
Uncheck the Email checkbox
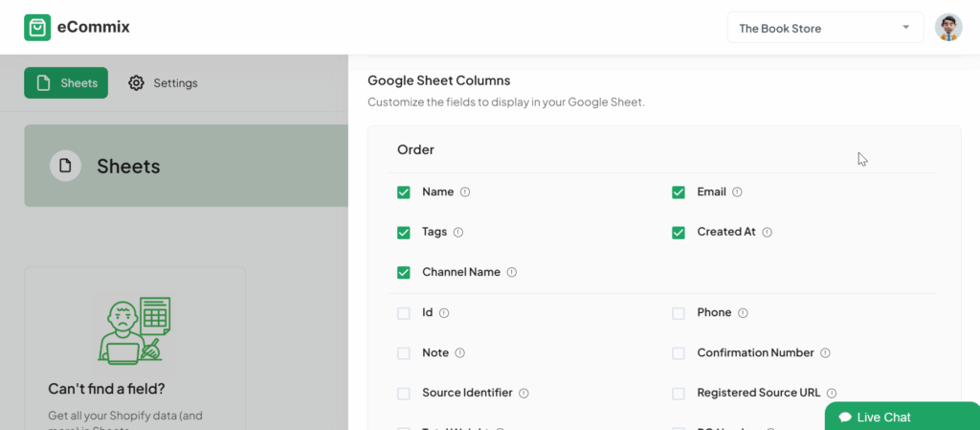pos(679,192)
